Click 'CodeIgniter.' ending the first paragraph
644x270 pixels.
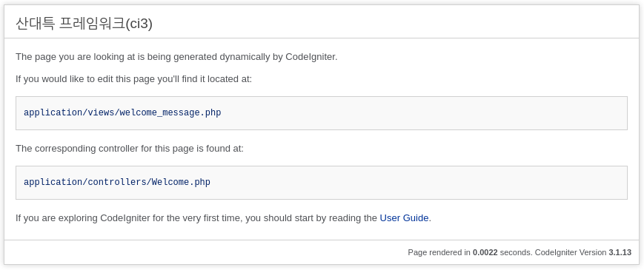[311, 57]
